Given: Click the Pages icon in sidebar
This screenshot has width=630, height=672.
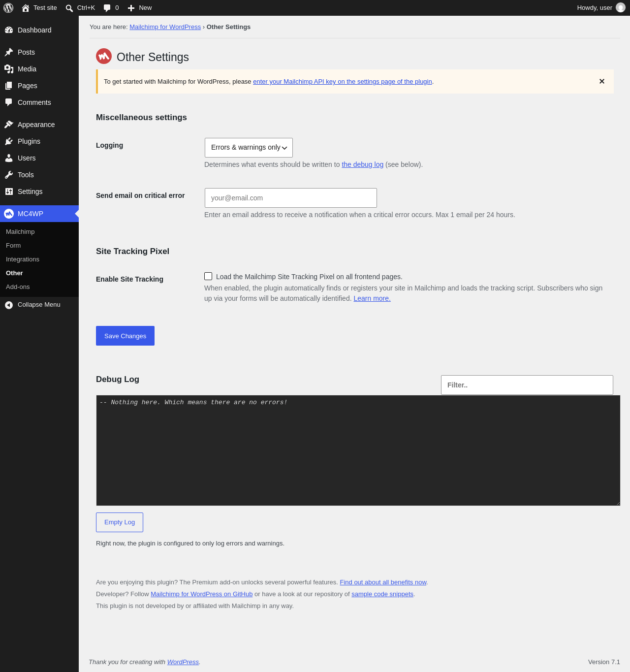Looking at the screenshot, I should (9, 86).
